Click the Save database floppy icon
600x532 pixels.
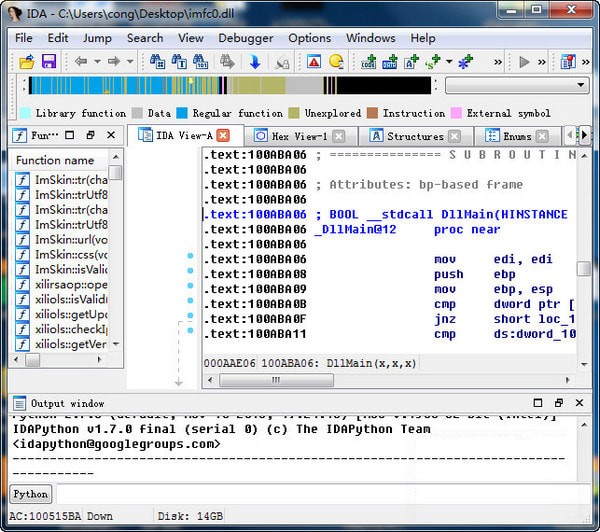[48, 62]
